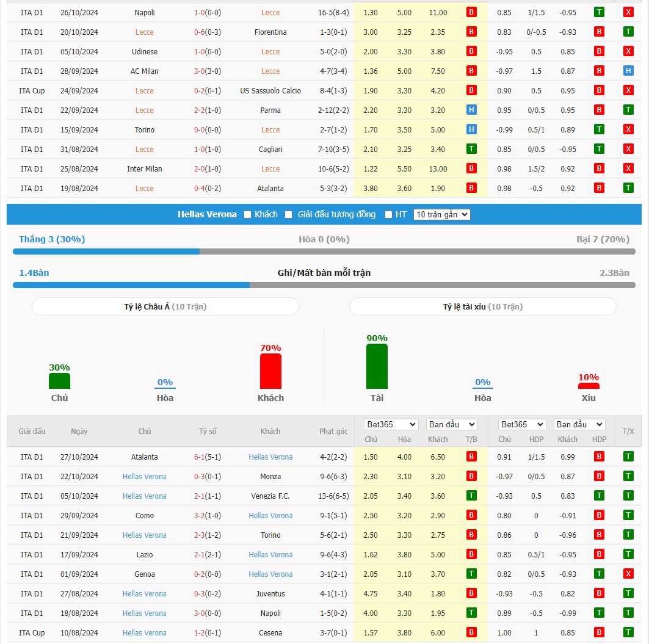Viewport: 649px width, 644px height.
Task: Click the green 90% Tài bar
Action: (x=377, y=366)
